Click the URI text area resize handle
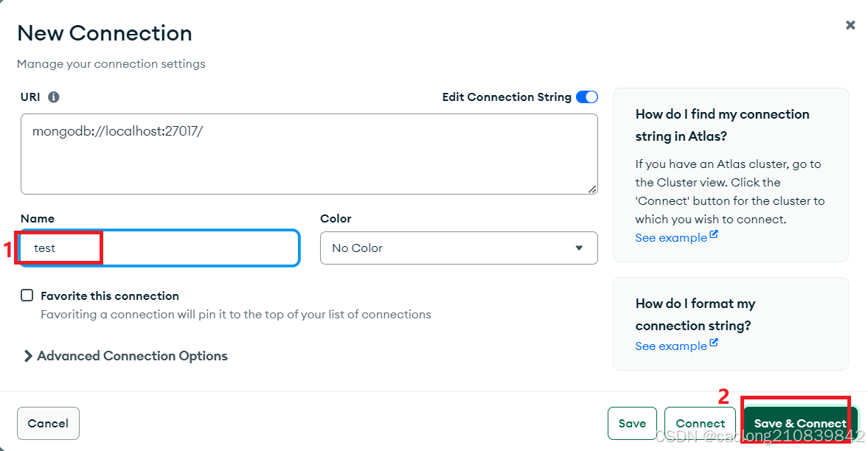This screenshot has width=868, height=451. (592, 189)
